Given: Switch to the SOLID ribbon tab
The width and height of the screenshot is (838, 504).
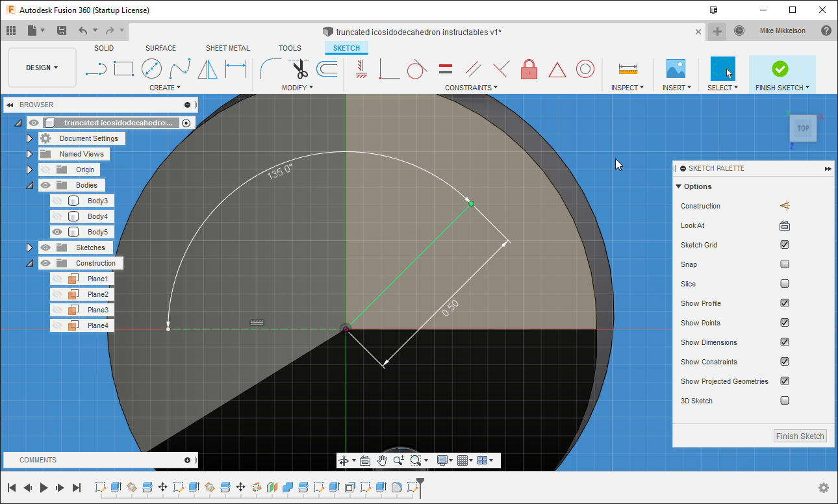Looking at the screenshot, I should click(x=104, y=47).
